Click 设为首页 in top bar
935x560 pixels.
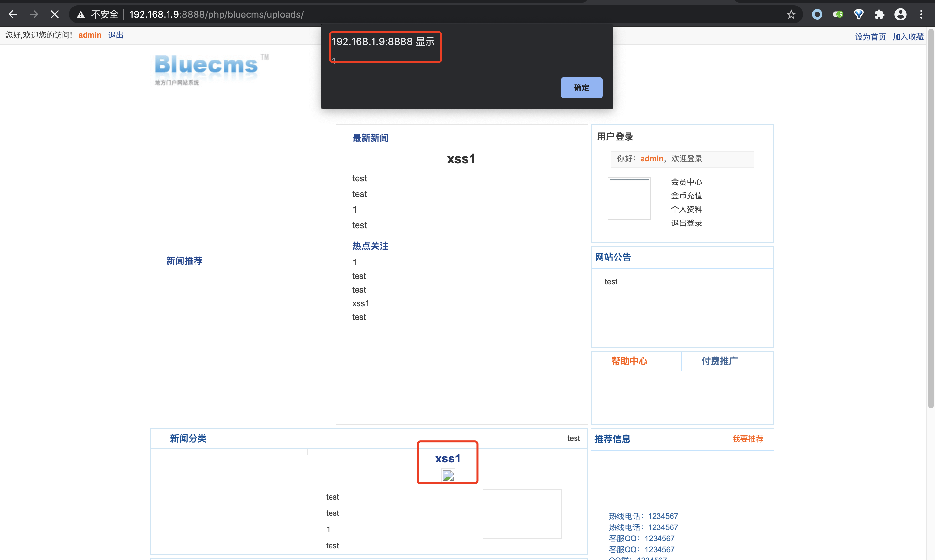[x=870, y=37]
